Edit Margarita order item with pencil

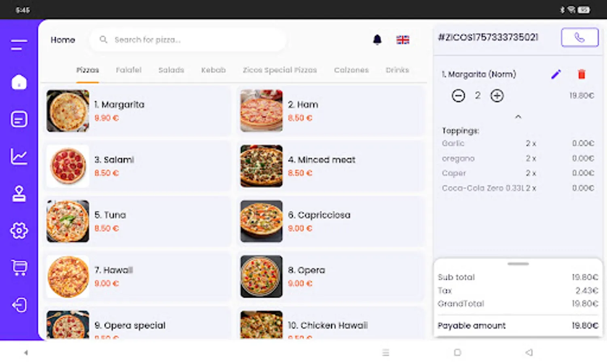(x=556, y=74)
